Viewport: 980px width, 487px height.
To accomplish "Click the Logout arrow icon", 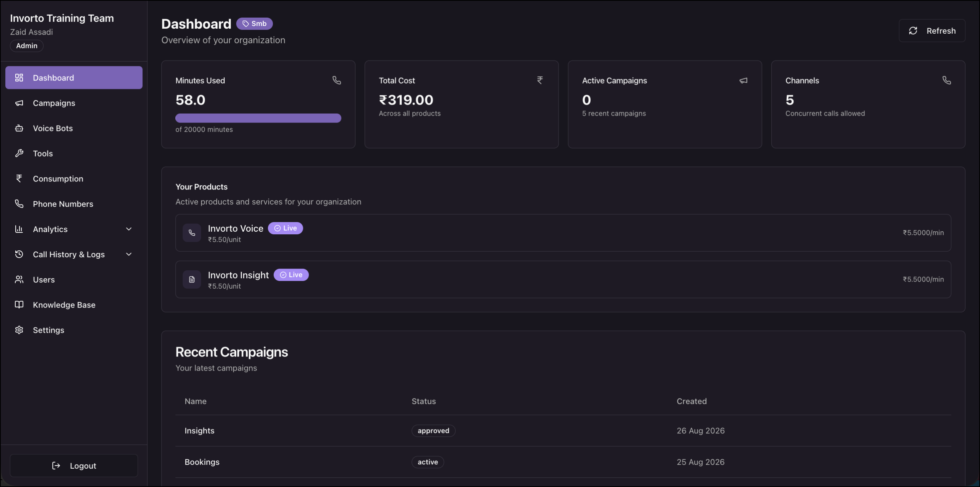I will [x=56, y=466].
